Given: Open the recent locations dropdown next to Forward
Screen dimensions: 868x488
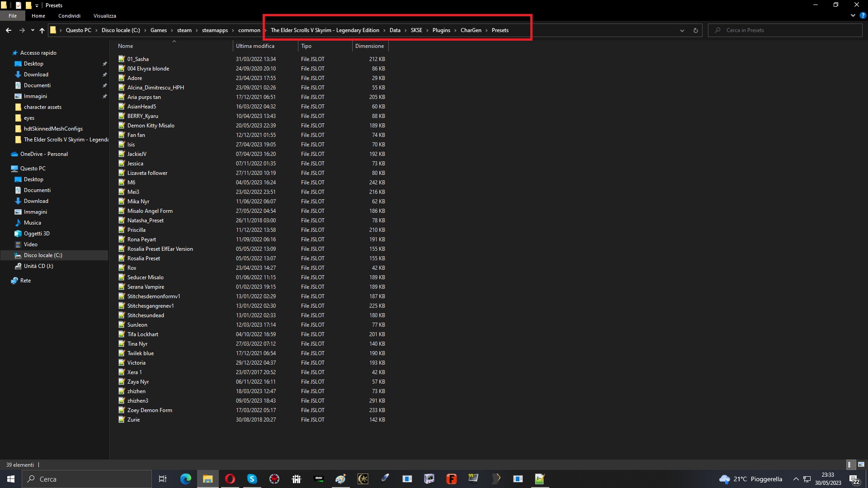Looking at the screenshot, I should pos(33,30).
